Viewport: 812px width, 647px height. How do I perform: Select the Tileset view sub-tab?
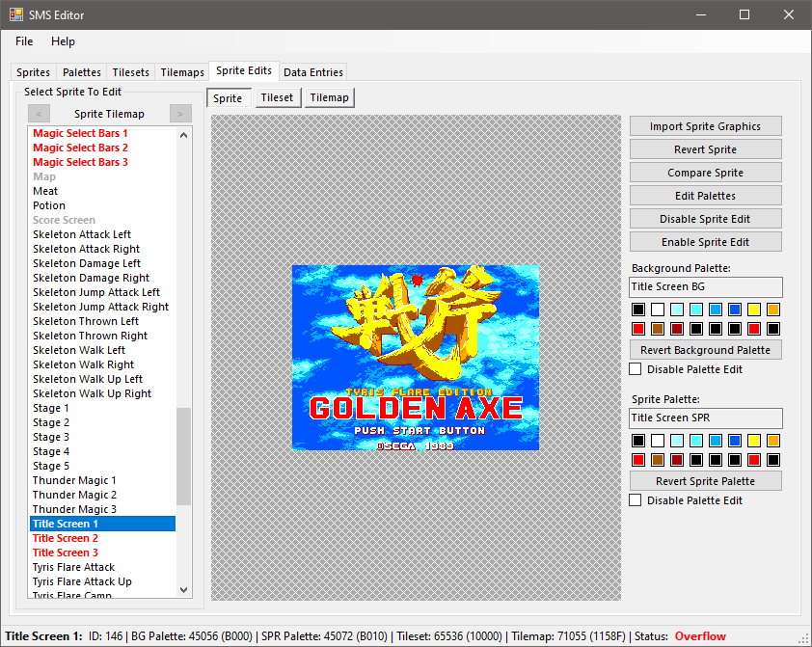coord(277,97)
